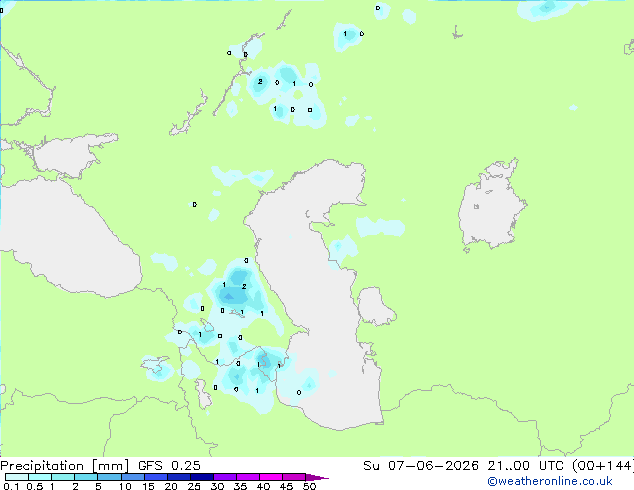Choose the 10 to 15 mm legend swatch
The width and height of the screenshot is (634, 490).
point(132,477)
